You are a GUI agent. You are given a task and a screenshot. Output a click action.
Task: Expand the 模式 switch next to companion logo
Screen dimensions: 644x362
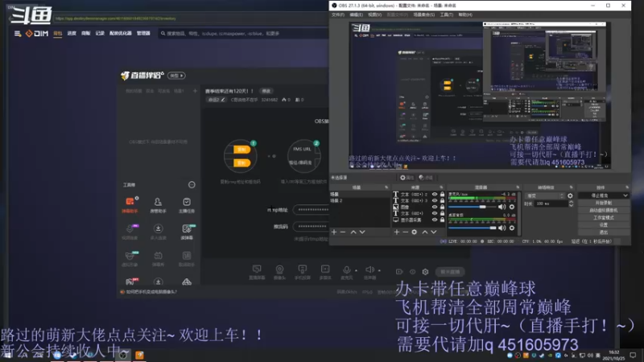[176, 76]
